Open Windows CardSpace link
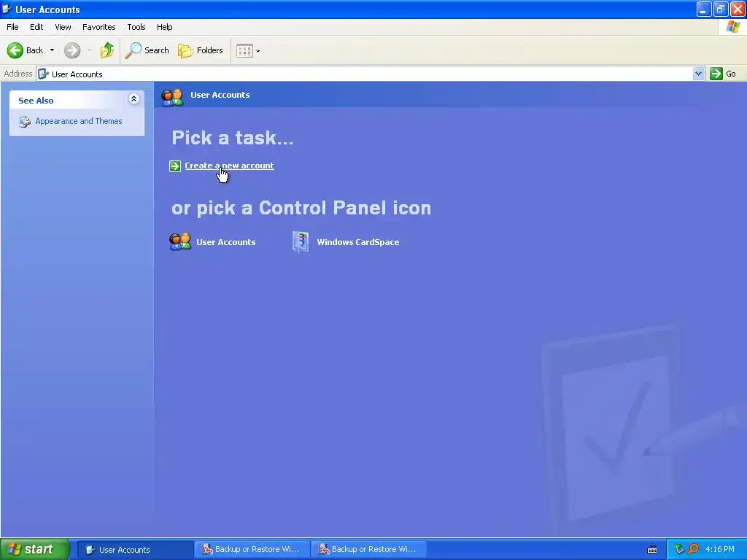The image size is (747, 560). pyautogui.click(x=357, y=242)
